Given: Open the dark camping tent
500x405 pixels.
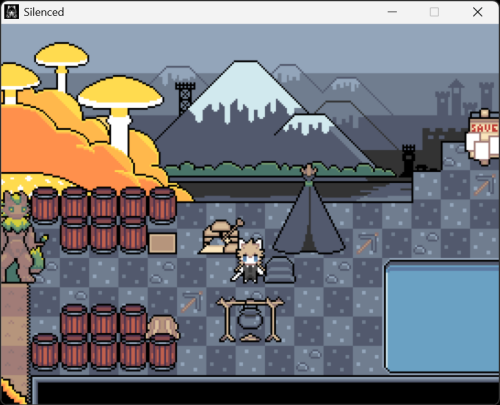Looking at the screenshot, I should click(309, 210).
